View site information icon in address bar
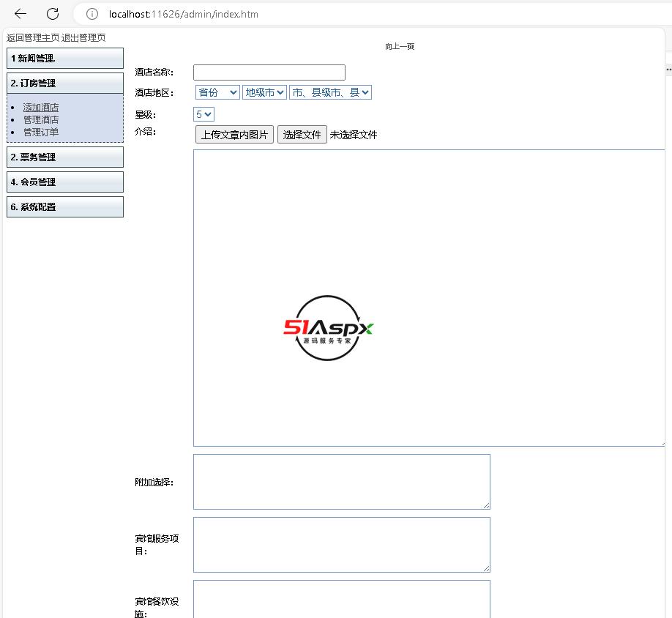Image resolution: width=672 pixels, height=618 pixels. point(92,14)
